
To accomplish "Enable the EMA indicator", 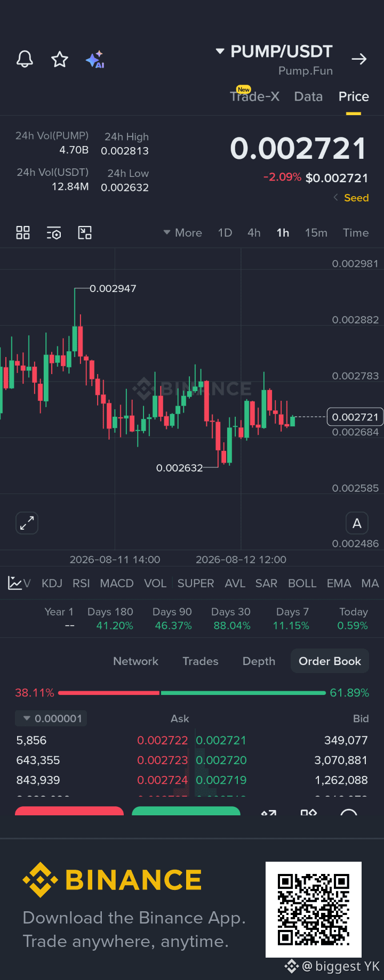I will pyautogui.click(x=339, y=584).
